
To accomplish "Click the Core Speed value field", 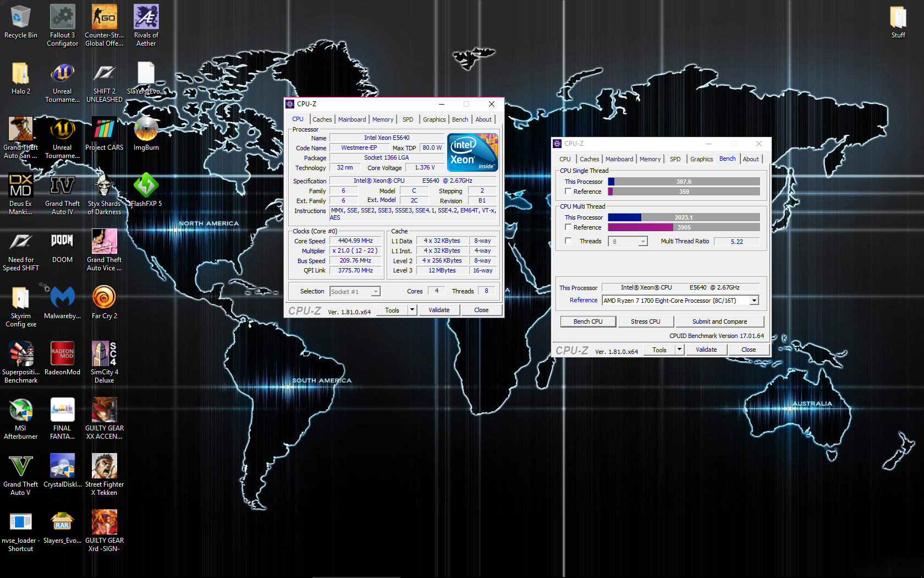I will pyautogui.click(x=355, y=241).
